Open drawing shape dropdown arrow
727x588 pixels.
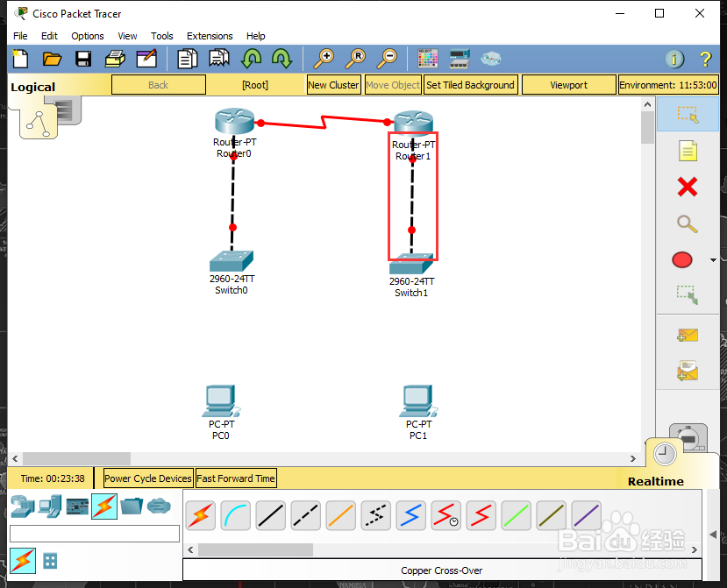pos(713,260)
